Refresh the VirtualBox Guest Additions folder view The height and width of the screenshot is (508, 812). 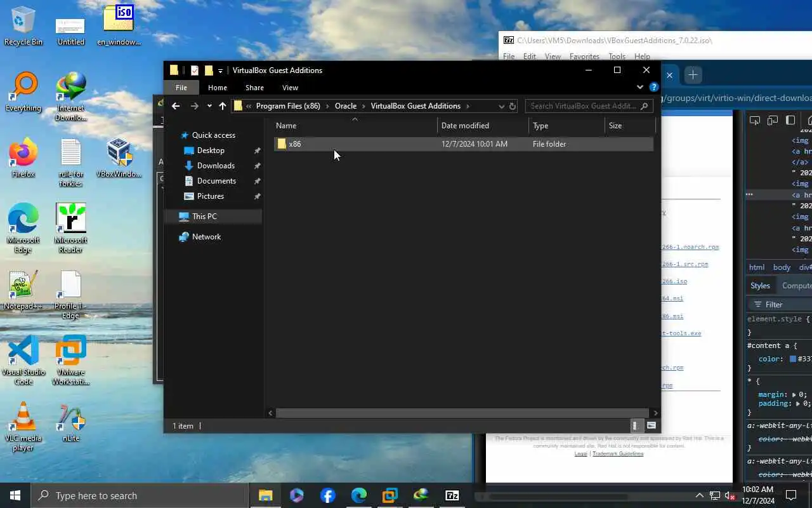[513, 106]
